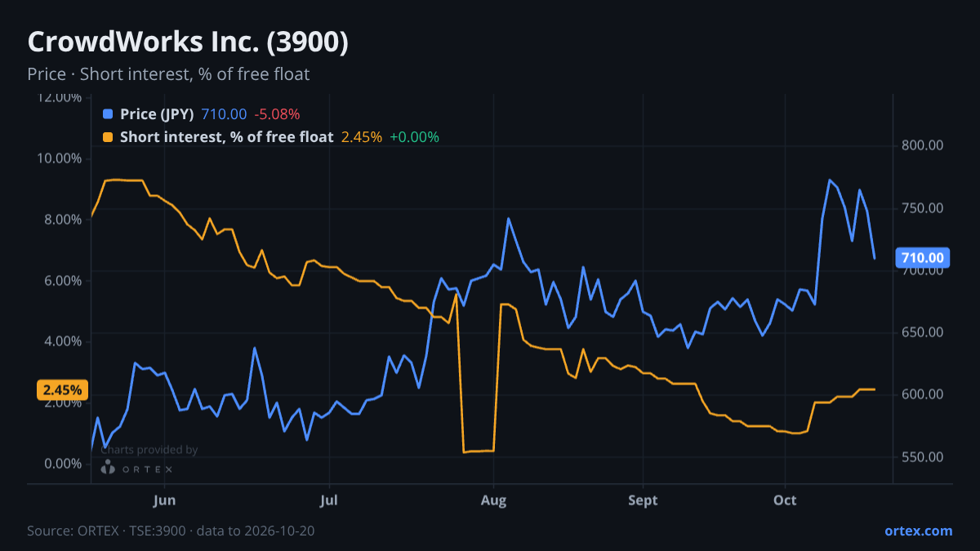Click the chart subtitle Price · Short interest
Image resolution: width=980 pixels, height=551 pixels.
coord(168,74)
